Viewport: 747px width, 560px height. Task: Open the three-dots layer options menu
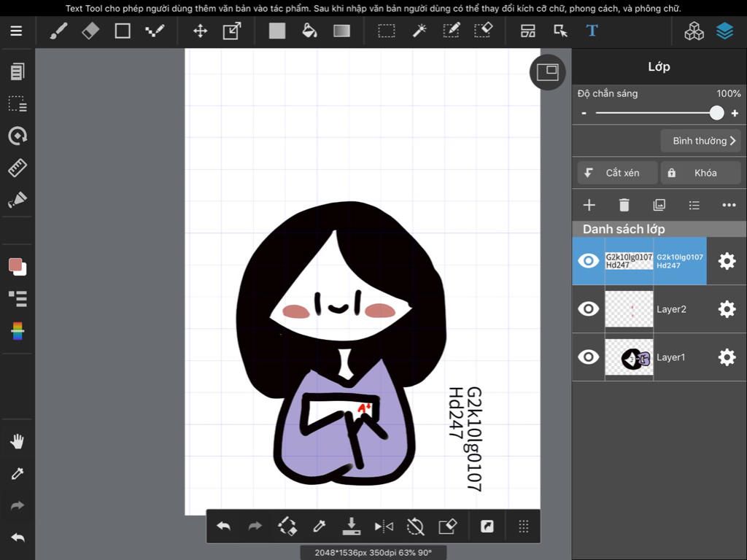pos(729,205)
